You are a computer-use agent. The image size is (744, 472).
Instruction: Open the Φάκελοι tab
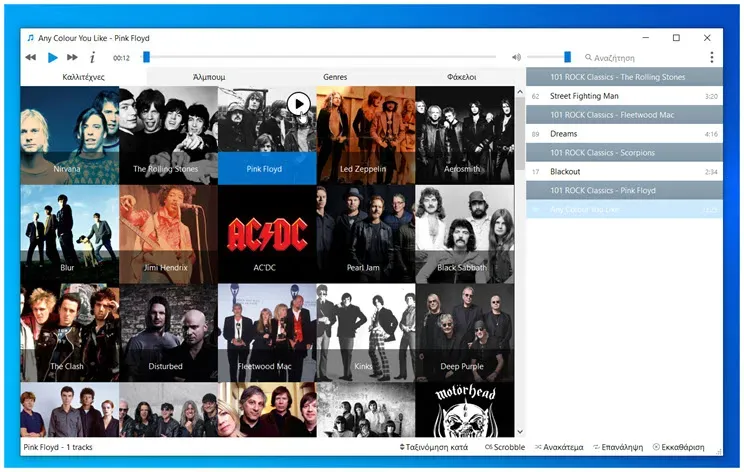coord(461,77)
